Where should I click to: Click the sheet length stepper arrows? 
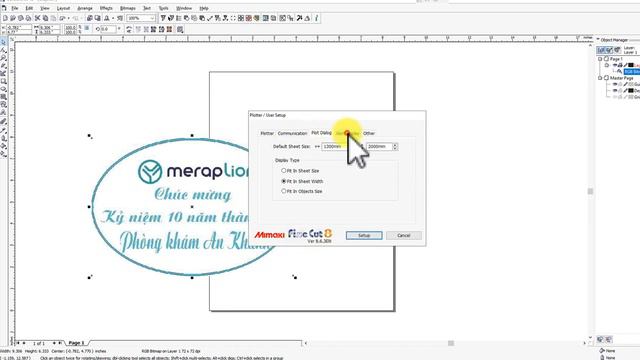pos(395,146)
